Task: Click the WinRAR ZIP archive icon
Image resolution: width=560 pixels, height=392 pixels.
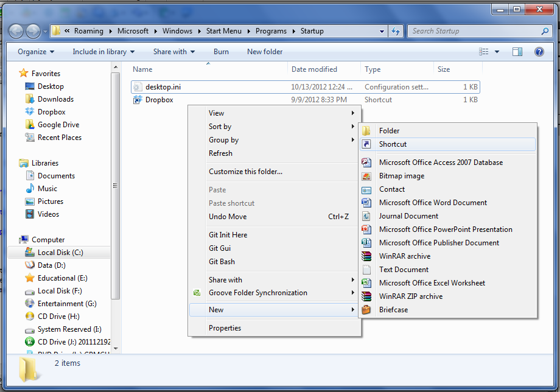Action: (x=366, y=296)
